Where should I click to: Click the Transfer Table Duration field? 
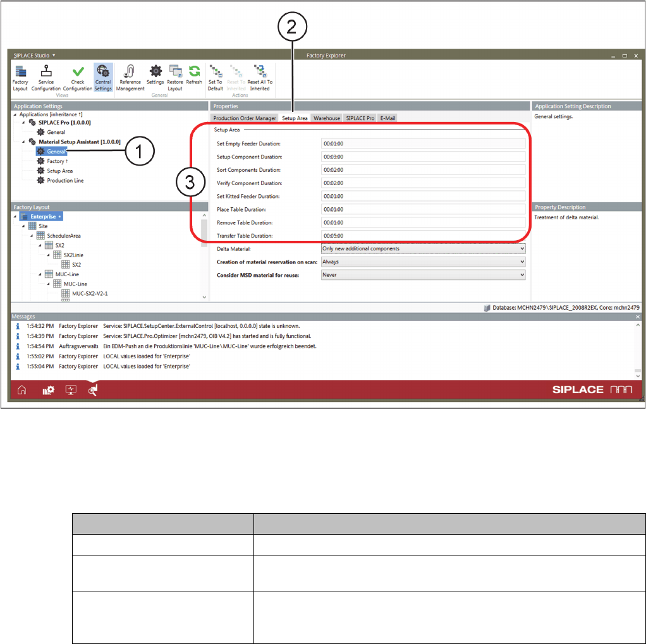tap(423, 236)
